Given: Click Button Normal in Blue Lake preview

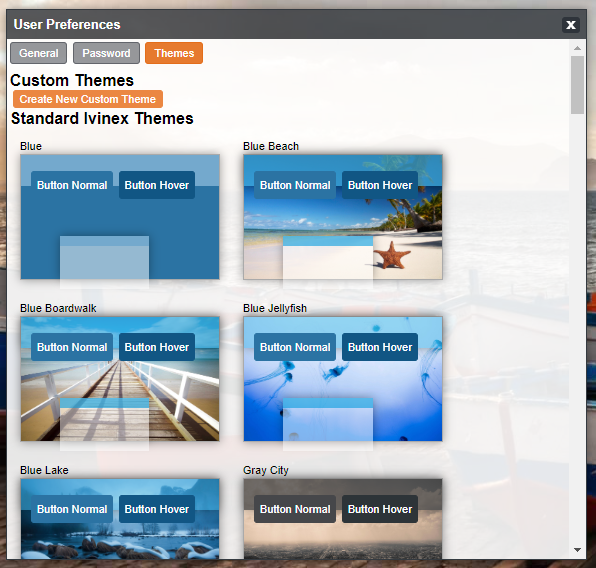Looking at the screenshot, I should pos(72,509).
